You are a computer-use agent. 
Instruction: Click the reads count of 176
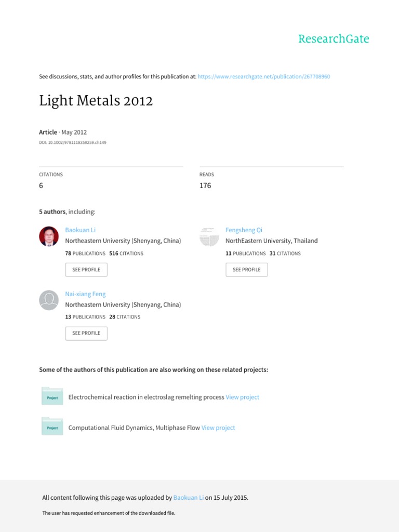[205, 185]
